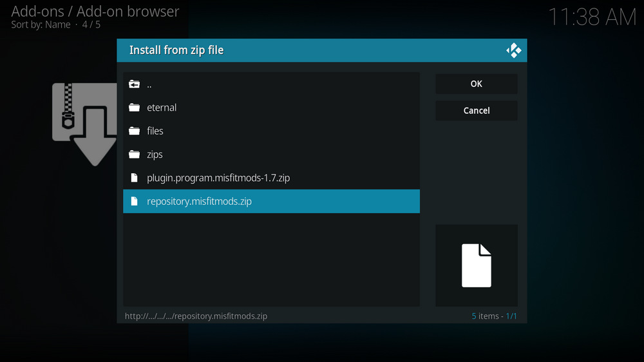Click the large zip install icon
Screen dimensions: 644x362
84,122
